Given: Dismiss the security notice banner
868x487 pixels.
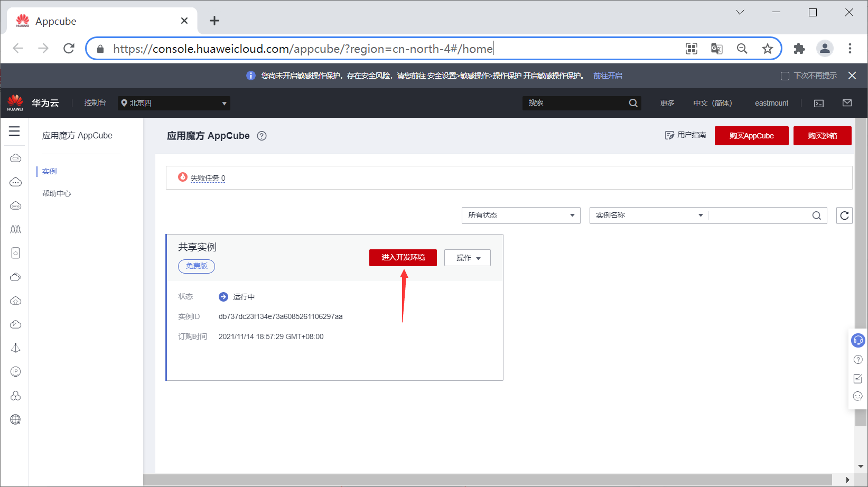Looking at the screenshot, I should [852, 76].
